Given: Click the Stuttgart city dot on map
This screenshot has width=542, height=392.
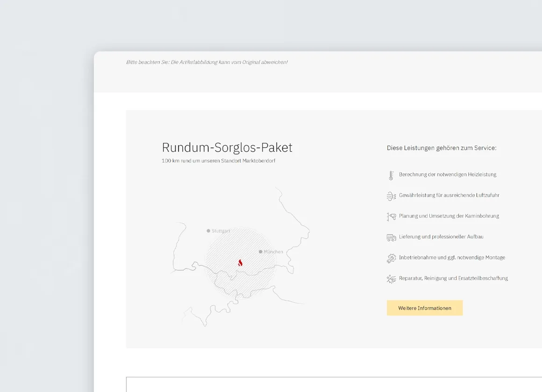Looking at the screenshot, I should coord(208,231).
